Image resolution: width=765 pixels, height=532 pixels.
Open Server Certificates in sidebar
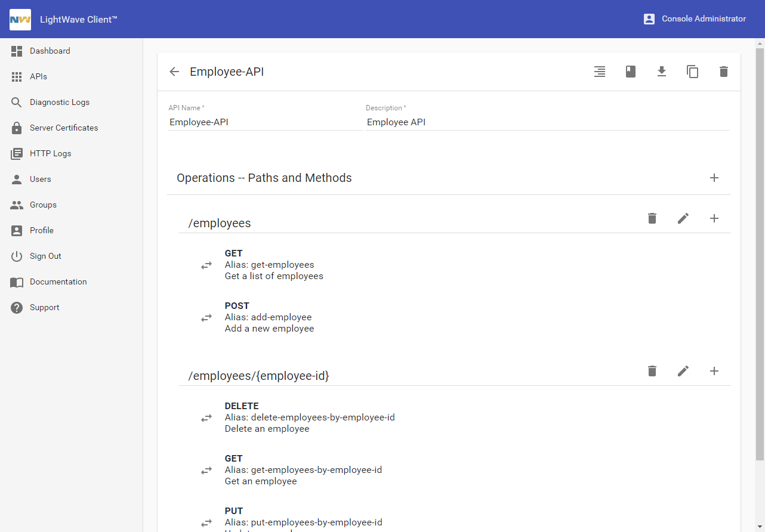(63, 128)
